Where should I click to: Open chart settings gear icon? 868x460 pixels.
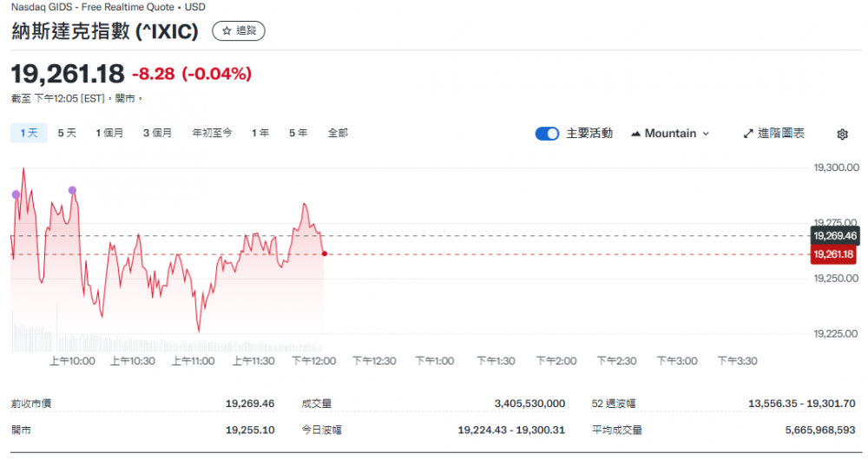pos(842,134)
